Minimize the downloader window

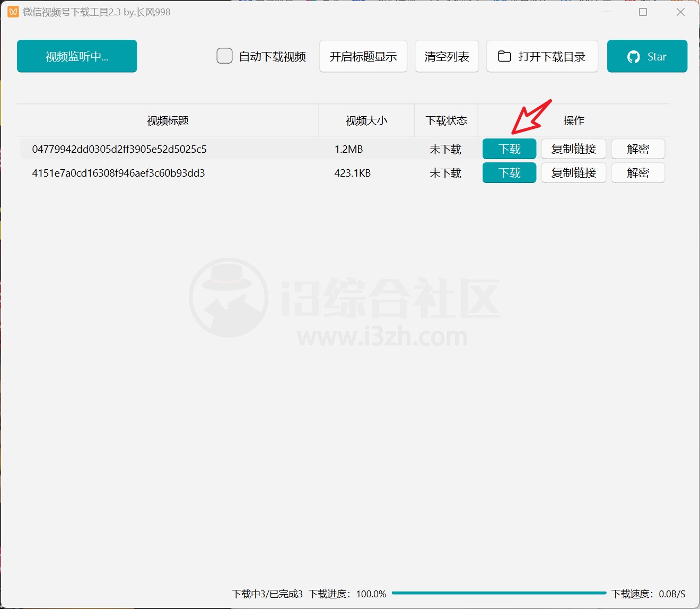coord(606,12)
